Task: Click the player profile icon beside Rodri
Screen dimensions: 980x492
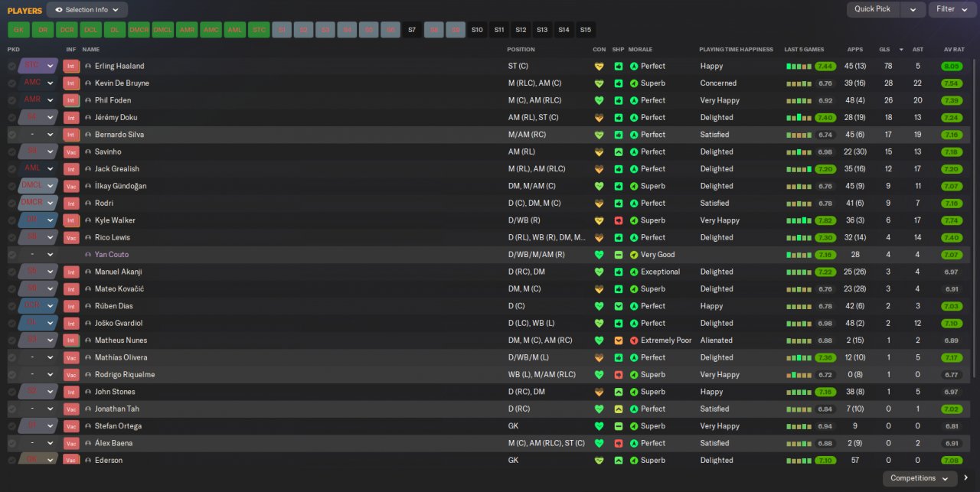Action: (88, 204)
